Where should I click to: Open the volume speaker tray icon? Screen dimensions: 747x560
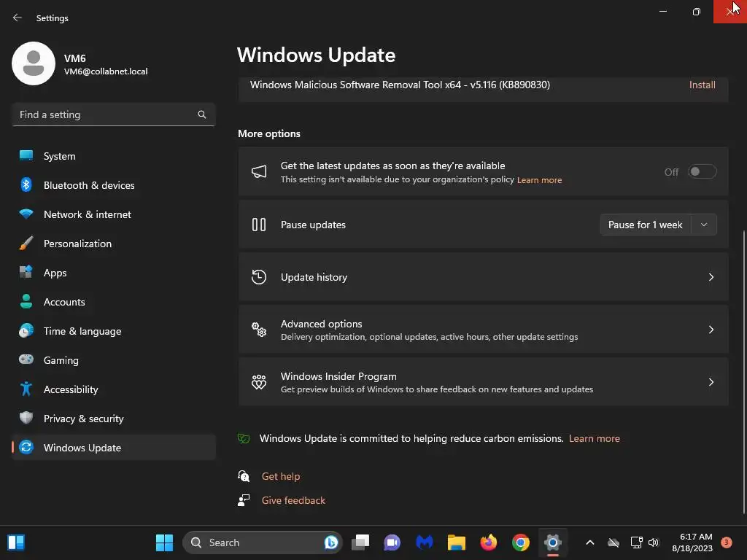tap(654, 542)
